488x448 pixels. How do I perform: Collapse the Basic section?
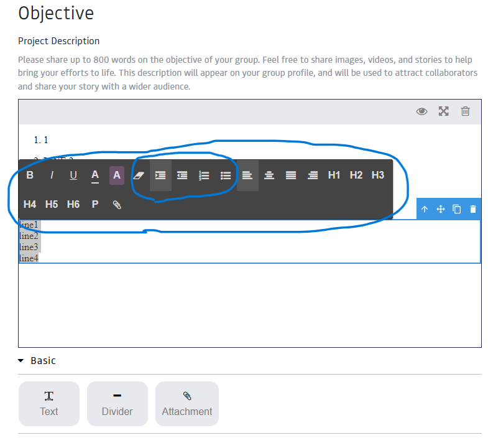[21, 360]
